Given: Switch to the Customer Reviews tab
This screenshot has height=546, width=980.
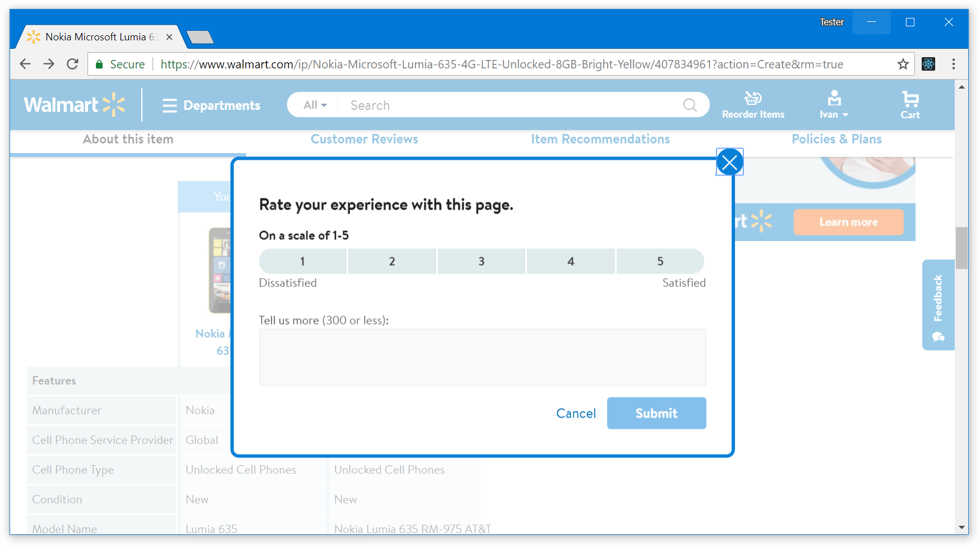Looking at the screenshot, I should 364,139.
